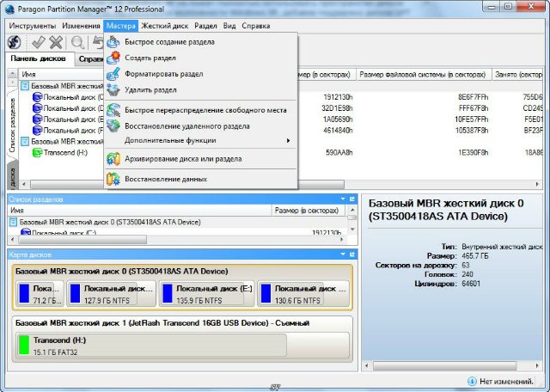Image resolution: width=550 pixels, height=392 pixels.
Task: Click the green swatch of Transcend partition
Action: pyautogui.click(x=24, y=345)
